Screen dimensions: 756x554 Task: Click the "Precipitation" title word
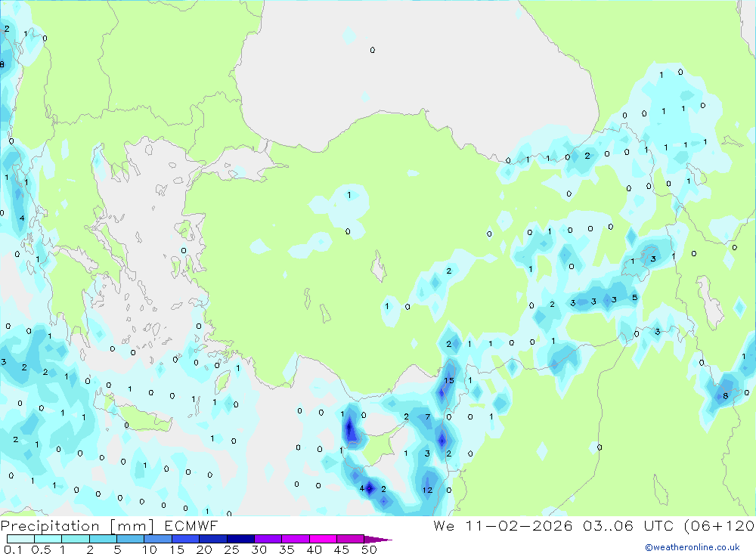coord(50,526)
